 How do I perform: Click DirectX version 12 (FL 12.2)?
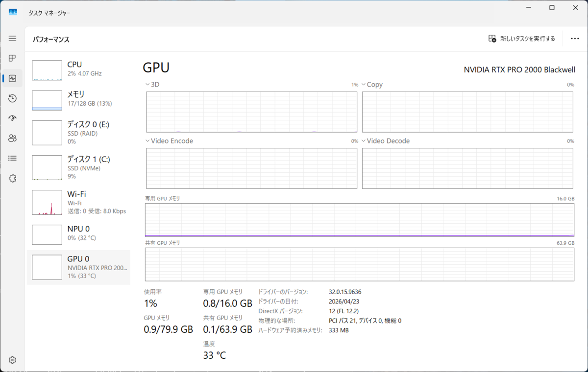point(343,311)
